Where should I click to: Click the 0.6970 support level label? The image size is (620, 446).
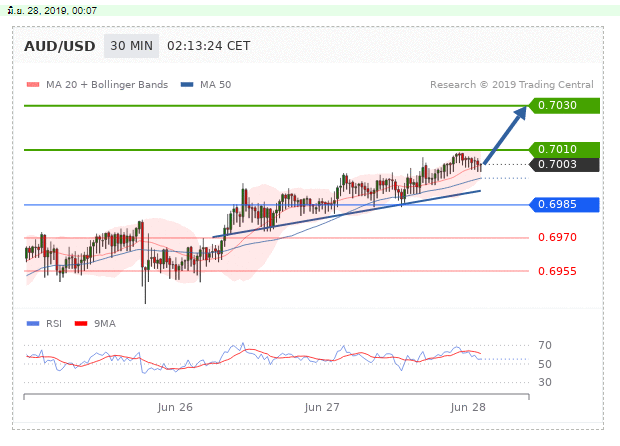557,237
